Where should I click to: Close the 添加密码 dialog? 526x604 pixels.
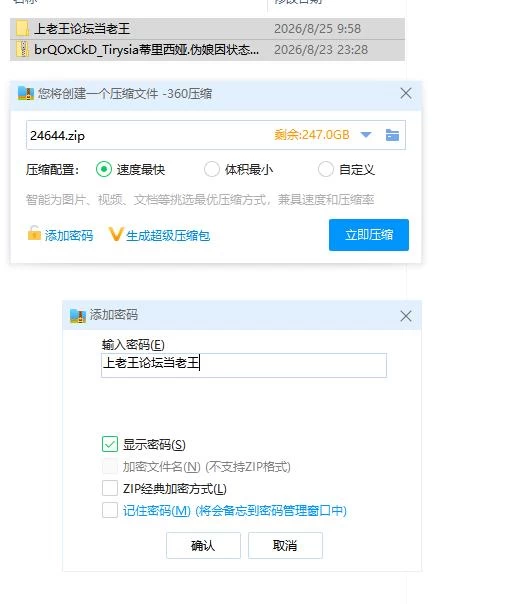coord(405,316)
